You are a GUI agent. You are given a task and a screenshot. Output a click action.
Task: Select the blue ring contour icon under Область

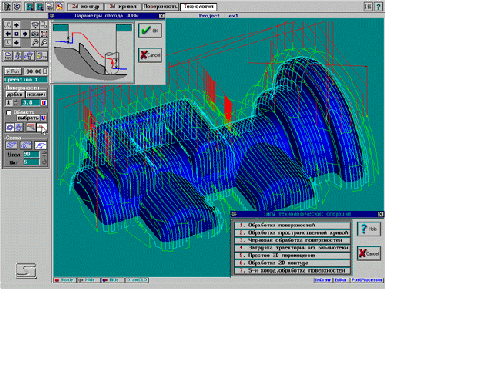10,128
